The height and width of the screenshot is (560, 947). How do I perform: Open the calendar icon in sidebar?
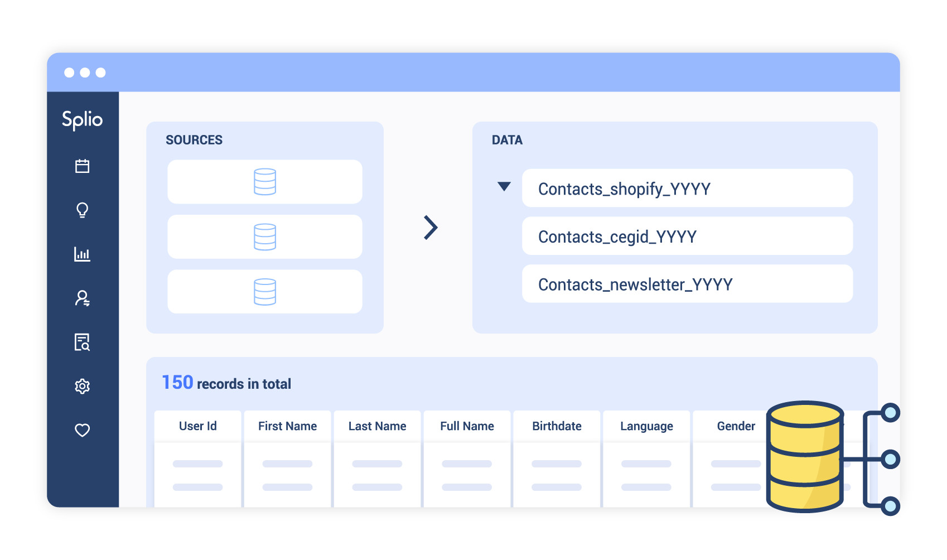pos(83,166)
